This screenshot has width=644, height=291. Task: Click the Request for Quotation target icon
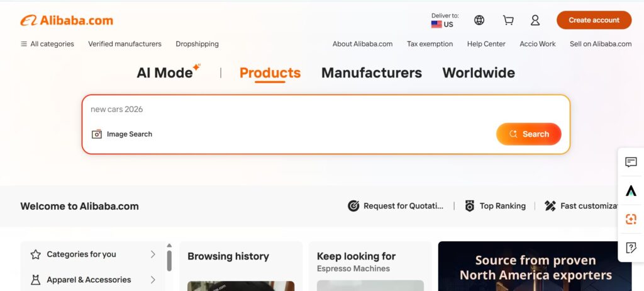pyautogui.click(x=353, y=206)
